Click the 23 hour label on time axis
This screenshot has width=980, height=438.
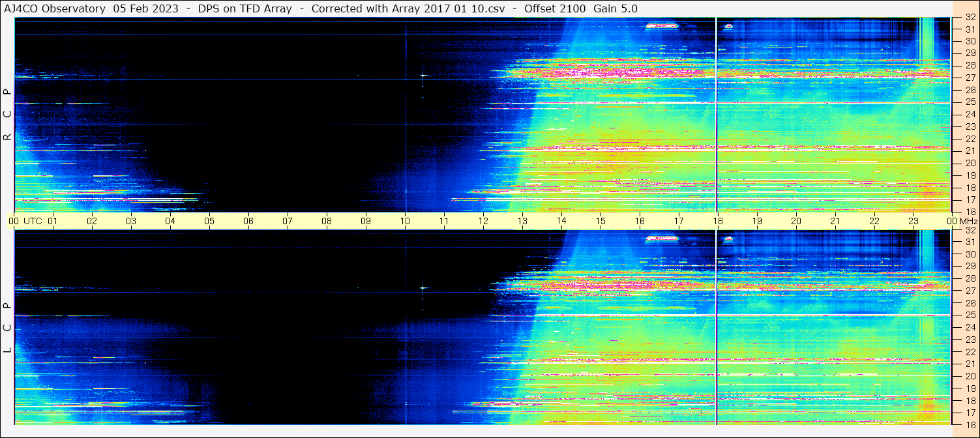click(913, 221)
